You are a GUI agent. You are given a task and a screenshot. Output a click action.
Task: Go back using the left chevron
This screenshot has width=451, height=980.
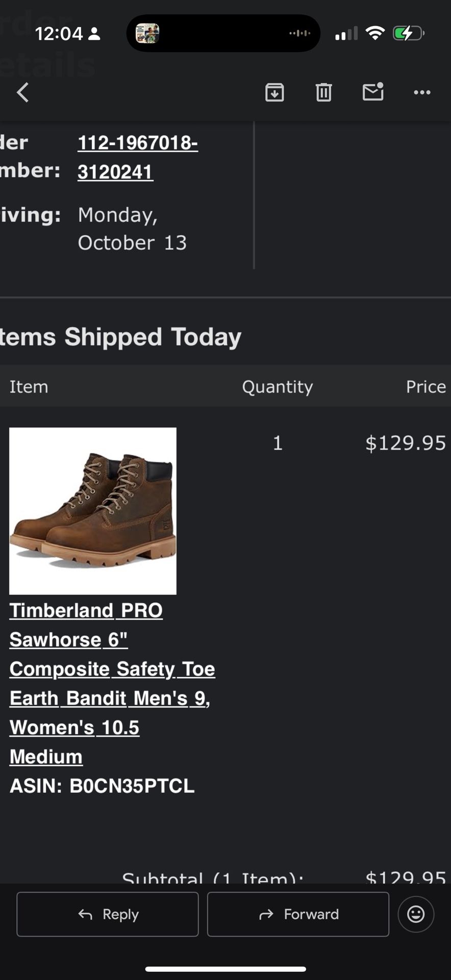pos(23,92)
